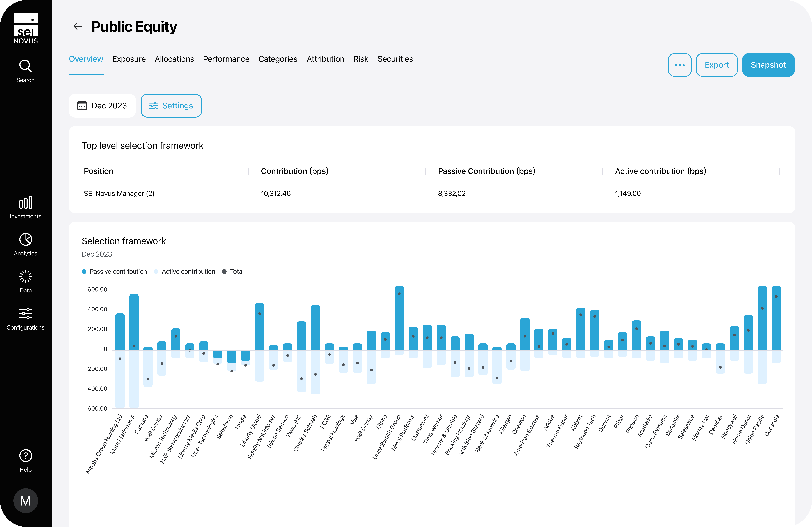Toggle the Active contribution legend series

185,272
